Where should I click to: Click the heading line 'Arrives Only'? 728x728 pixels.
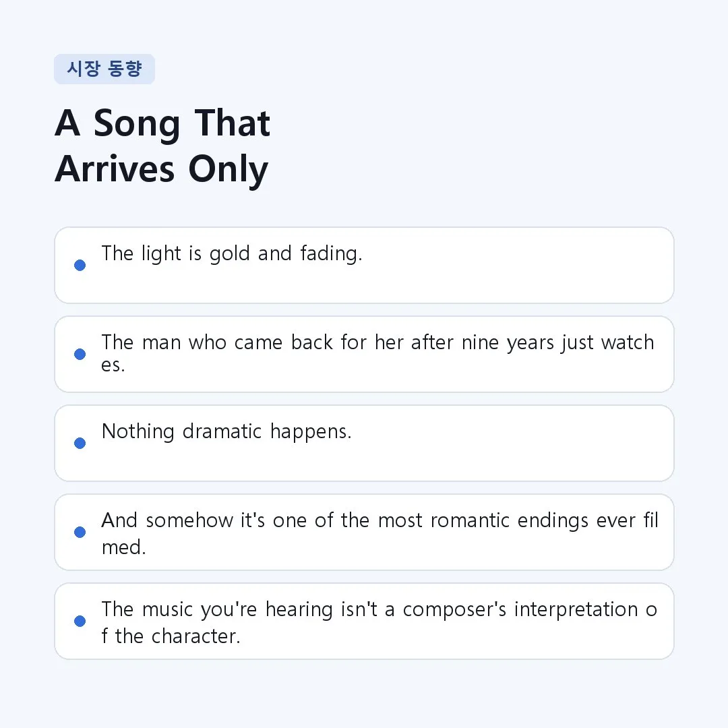(x=162, y=169)
